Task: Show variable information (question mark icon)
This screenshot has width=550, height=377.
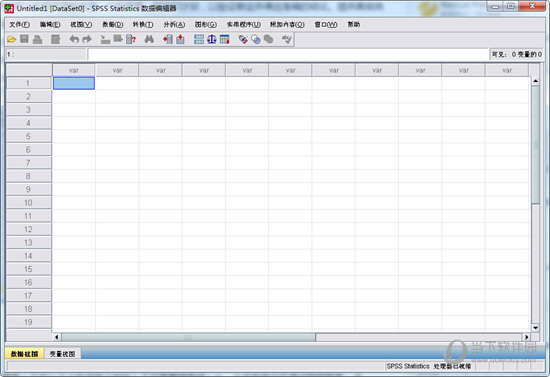Action: point(131,39)
